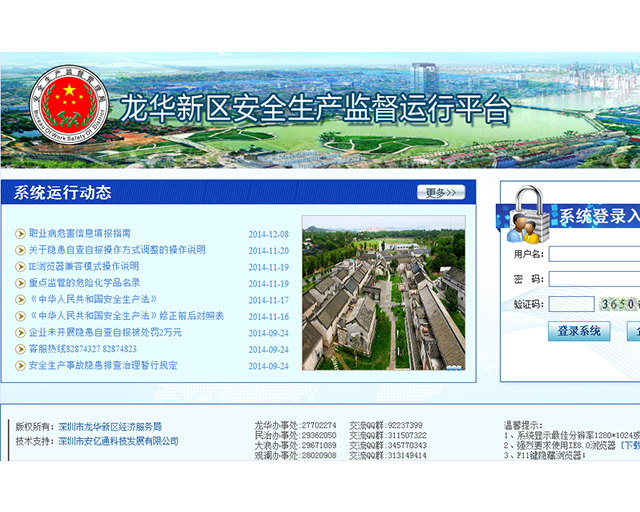This screenshot has width=640, height=512.
Task: Click the arrow bullet beside 客服热线82874327
Action: 20,349
